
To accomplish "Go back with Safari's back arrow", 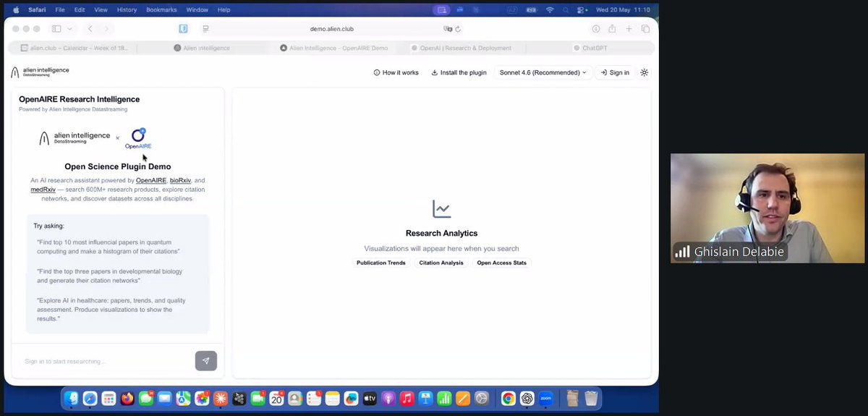I will click(90, 29).
